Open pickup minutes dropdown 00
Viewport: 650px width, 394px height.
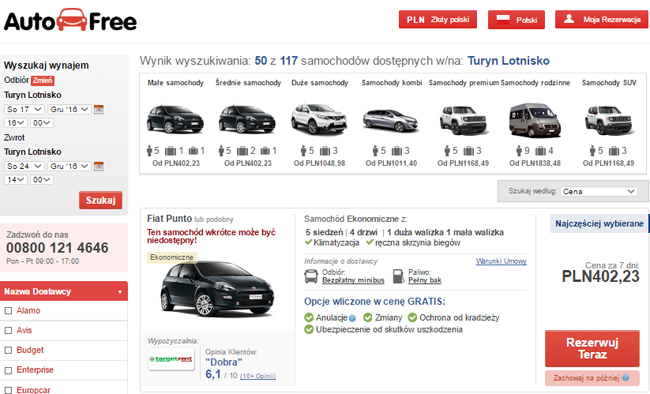(x=41, y=123)
